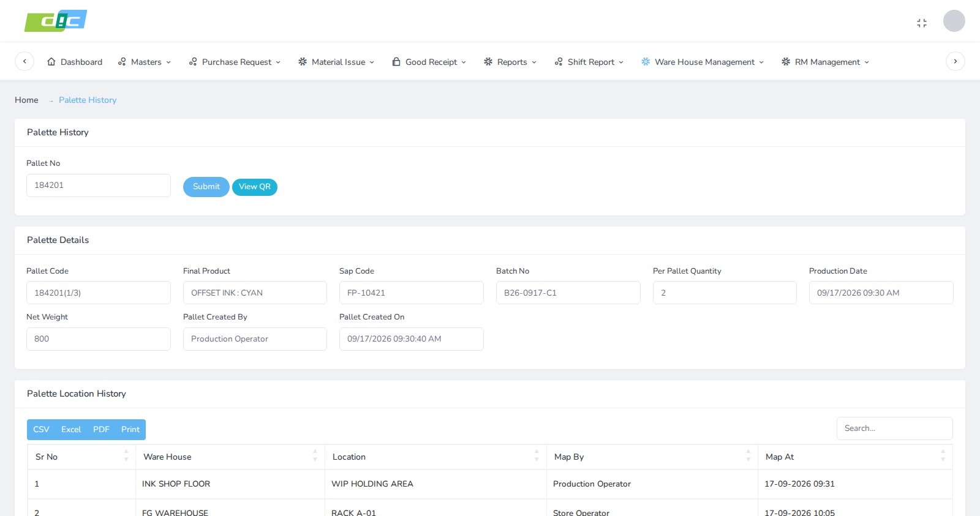The width and height of the screenshot is (980, 516).
Task: Toggle fullscreen with the collapse icon
Action: coord(922,23)
